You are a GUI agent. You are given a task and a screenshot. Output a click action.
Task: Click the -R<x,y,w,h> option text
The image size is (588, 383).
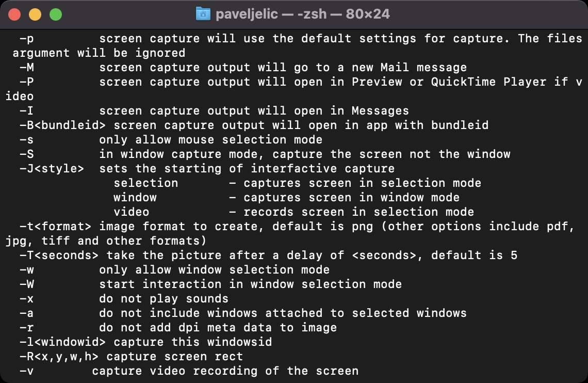59,357
